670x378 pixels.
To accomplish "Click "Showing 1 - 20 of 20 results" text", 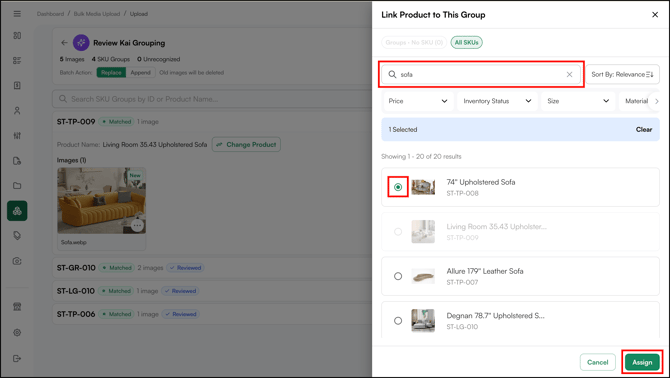I will [x=421, y=156].
